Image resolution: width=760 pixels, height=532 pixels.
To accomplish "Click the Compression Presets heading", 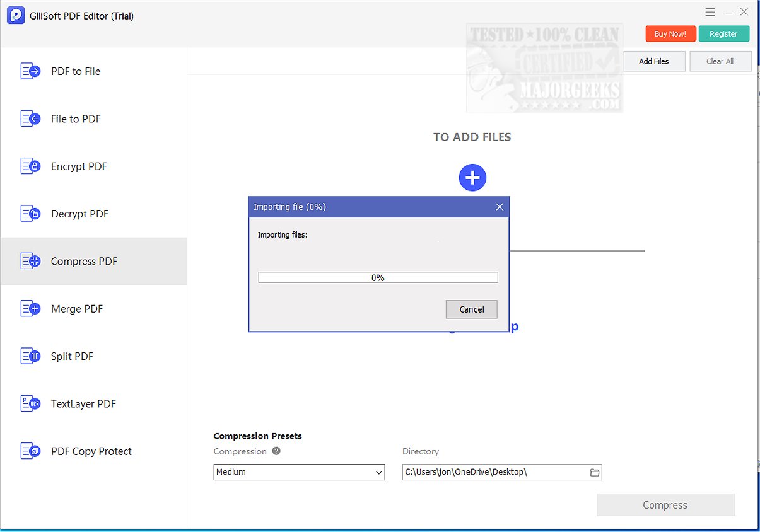I will (257, 436).
